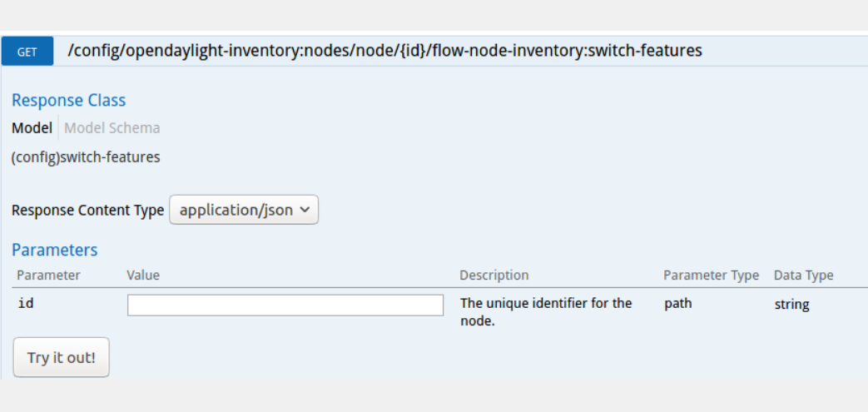Open the switch-features endpoint path link
The image size is (868, 412).
[x=384, y=51]
